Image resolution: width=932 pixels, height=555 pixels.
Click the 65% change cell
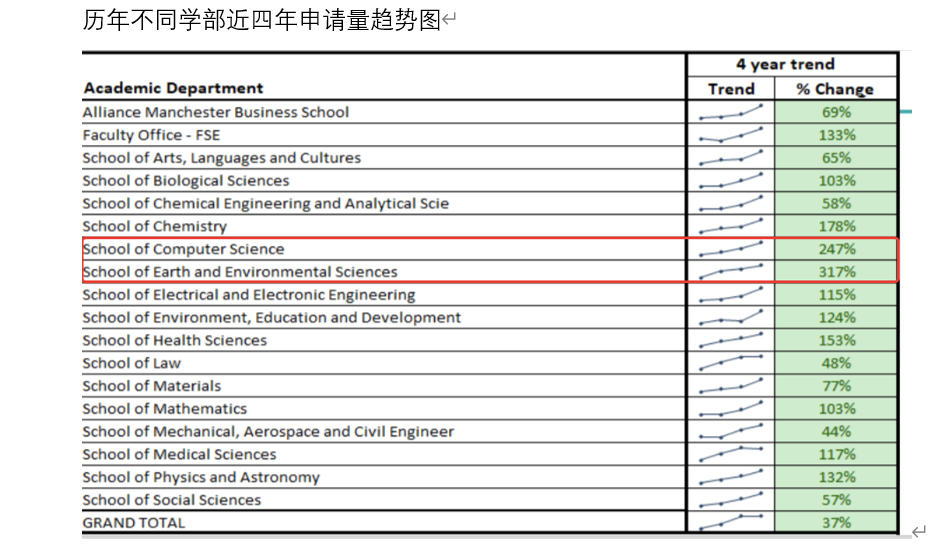(x=836, y=158)
